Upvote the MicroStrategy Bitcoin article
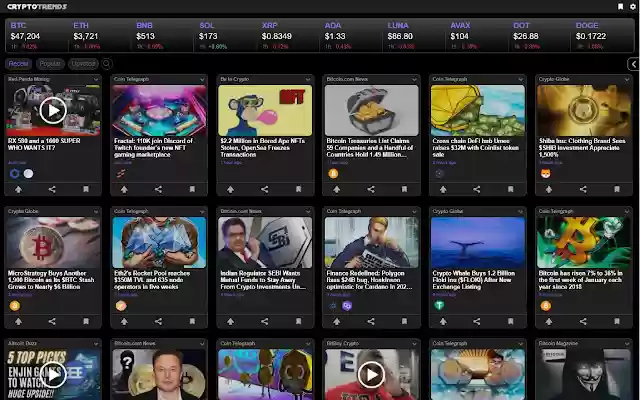 coord(18,322)
